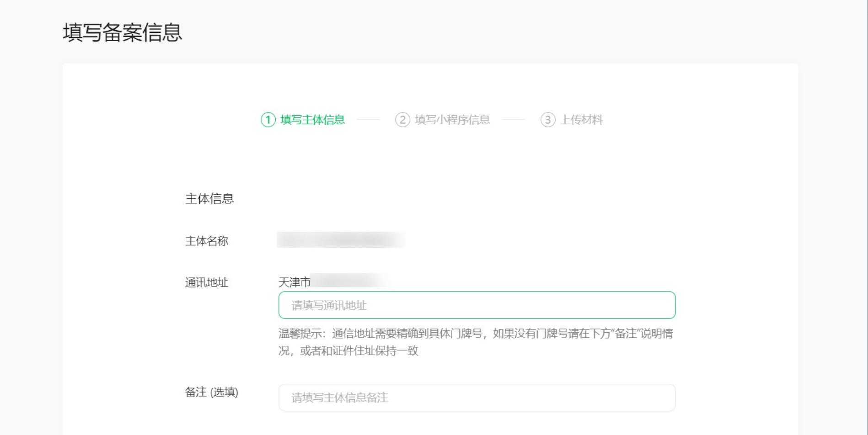Click the green step ① circle icon

pos(268,120)
